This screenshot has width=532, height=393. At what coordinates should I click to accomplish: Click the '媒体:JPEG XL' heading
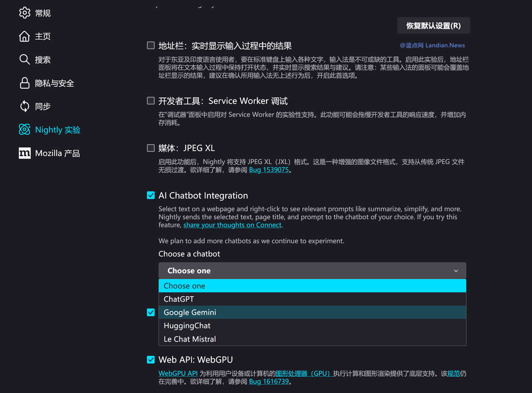coord(187,148)
